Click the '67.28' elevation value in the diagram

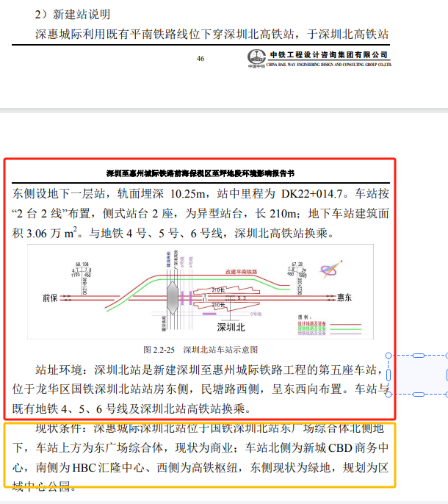[x=297, y=264]
